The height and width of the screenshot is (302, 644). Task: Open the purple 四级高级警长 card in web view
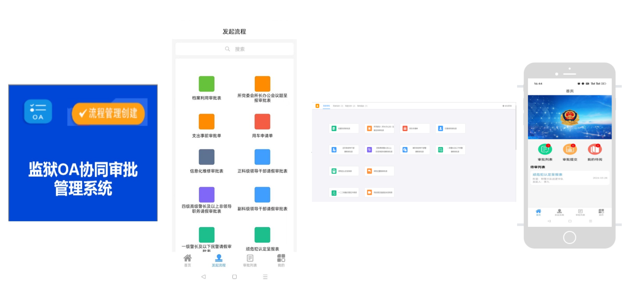tap(379, 150)
